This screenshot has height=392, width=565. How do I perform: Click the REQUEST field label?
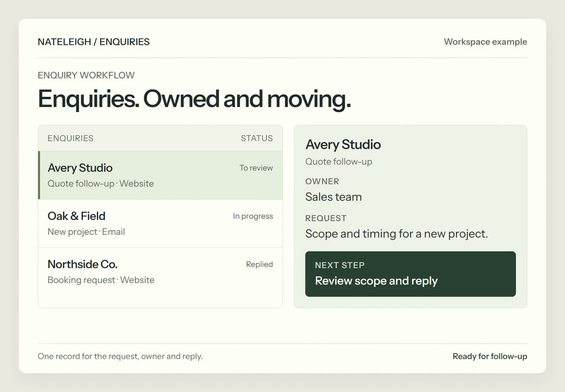pyautogui.click(x=326, y=218)
